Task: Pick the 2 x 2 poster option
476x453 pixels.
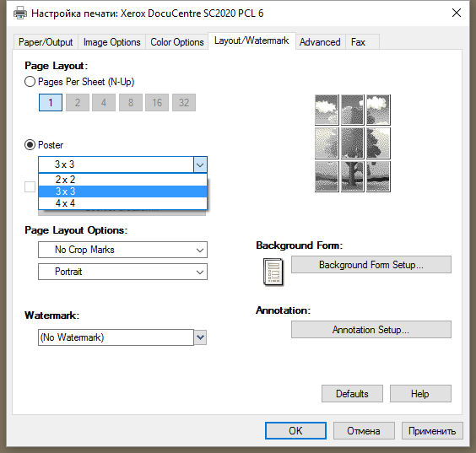Action: [123, 180]
